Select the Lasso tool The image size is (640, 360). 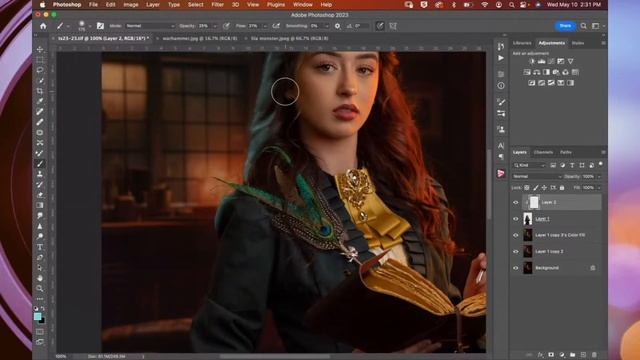click(x=40, y=70)
